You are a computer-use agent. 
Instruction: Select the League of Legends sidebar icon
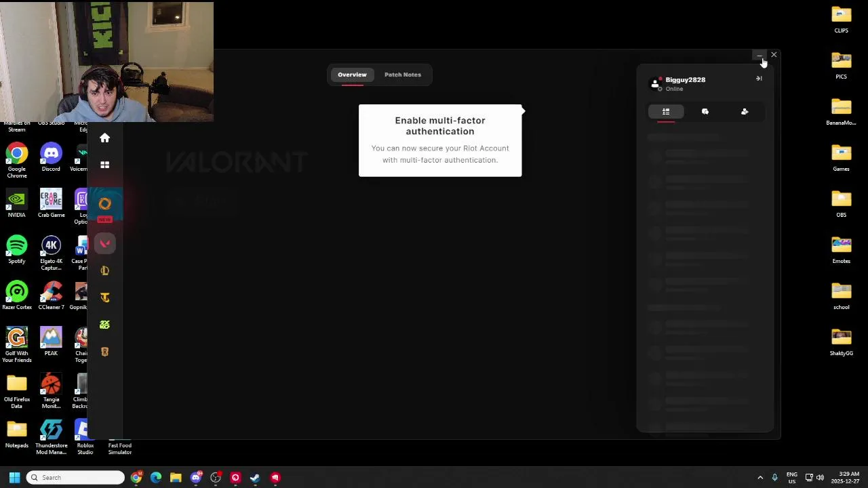[104, 270]
